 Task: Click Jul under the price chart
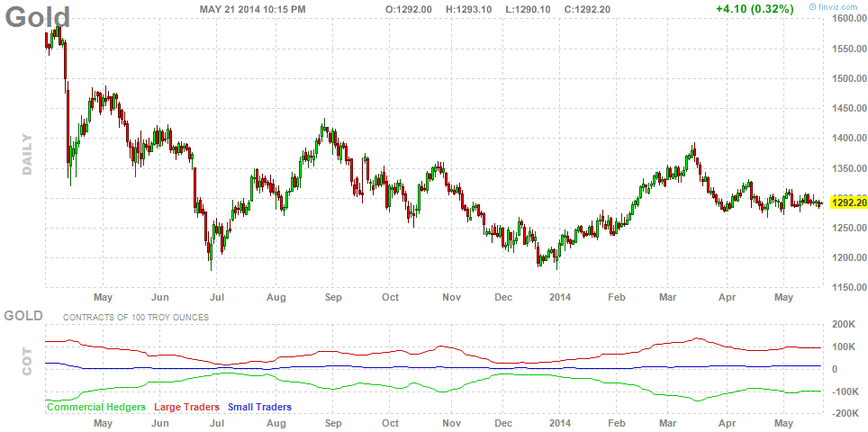(x=217, y=298)
